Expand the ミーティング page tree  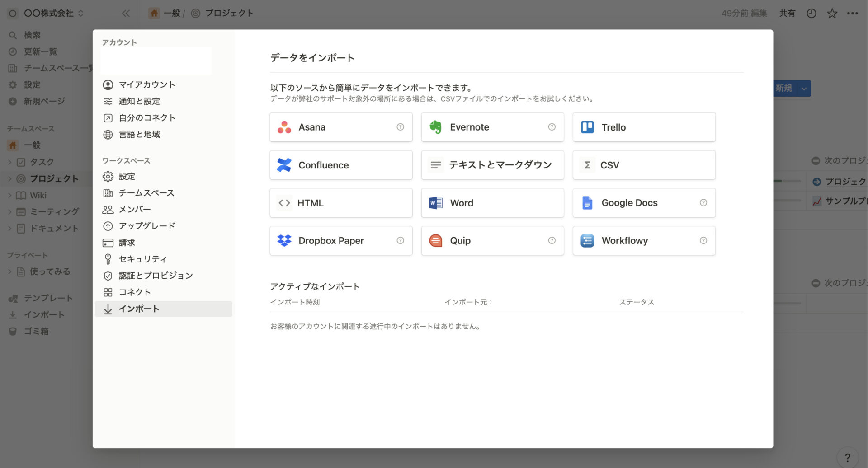pos(9,212)
